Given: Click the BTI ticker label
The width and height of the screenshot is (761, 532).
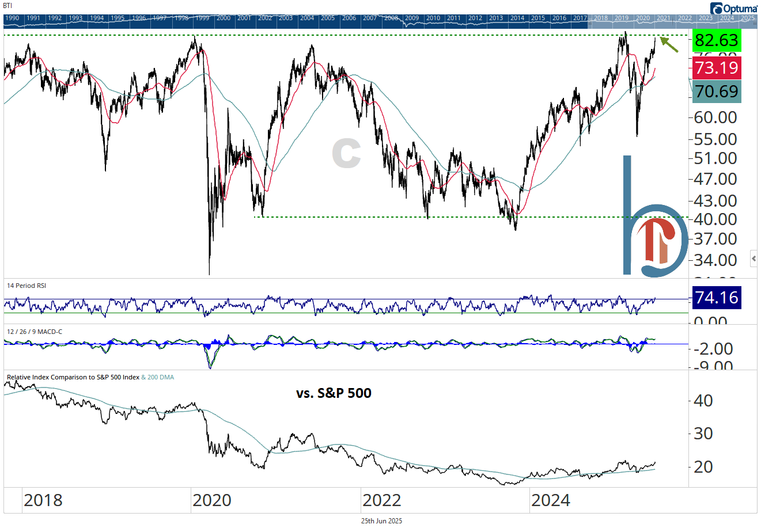Looking at the screenshot, I should tap(7, 6).
